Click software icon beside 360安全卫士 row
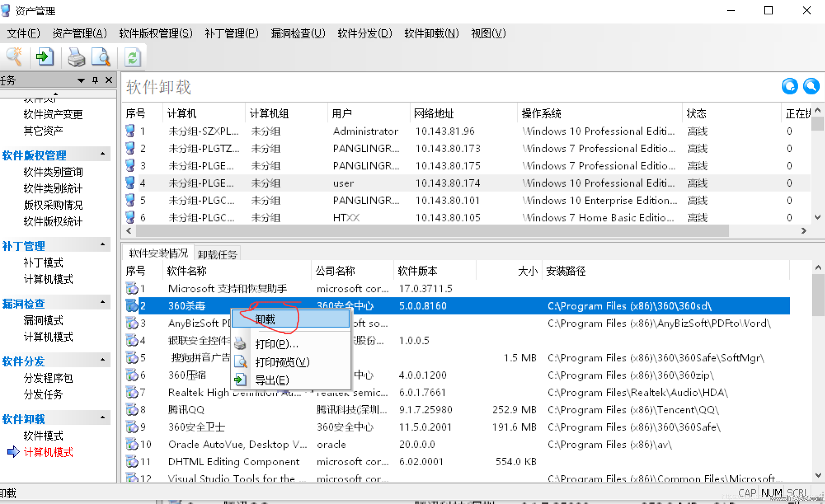Viewport: 825px width, 504px height. pos(132,427)
